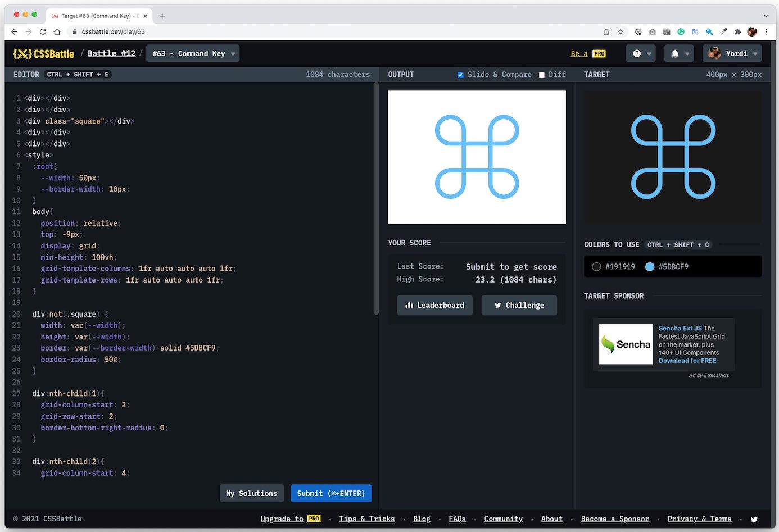Expand the notifications dropdown arrow
The width and height of the screenshot is (779, 532).
pos(687,54)
